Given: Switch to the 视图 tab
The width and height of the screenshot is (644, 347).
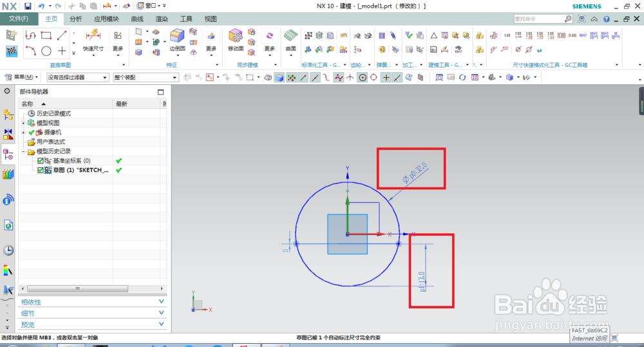Looking at the screenshot, I should (x=211, y=19).
